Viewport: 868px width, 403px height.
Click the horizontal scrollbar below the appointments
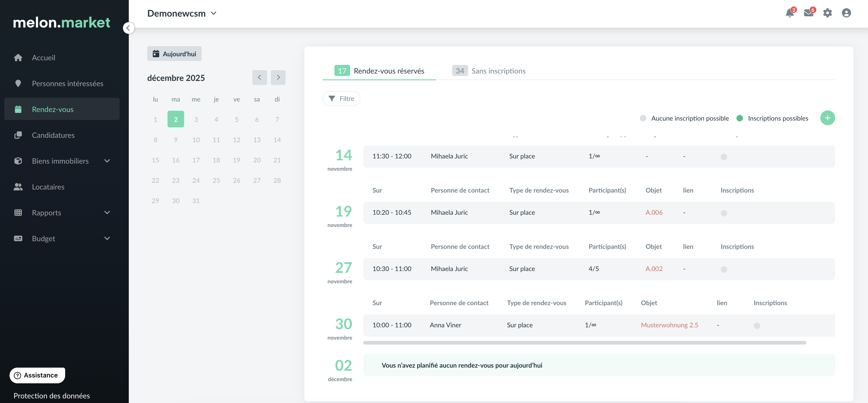tap(584, 343)
